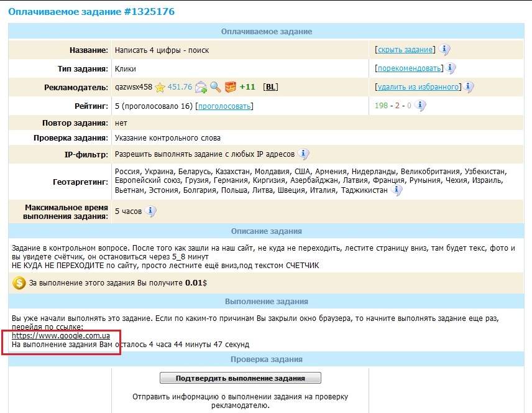The width and height of the screenshot is (532, 413).
Task: Click удалить из избранного link
Action: (418, 87)
